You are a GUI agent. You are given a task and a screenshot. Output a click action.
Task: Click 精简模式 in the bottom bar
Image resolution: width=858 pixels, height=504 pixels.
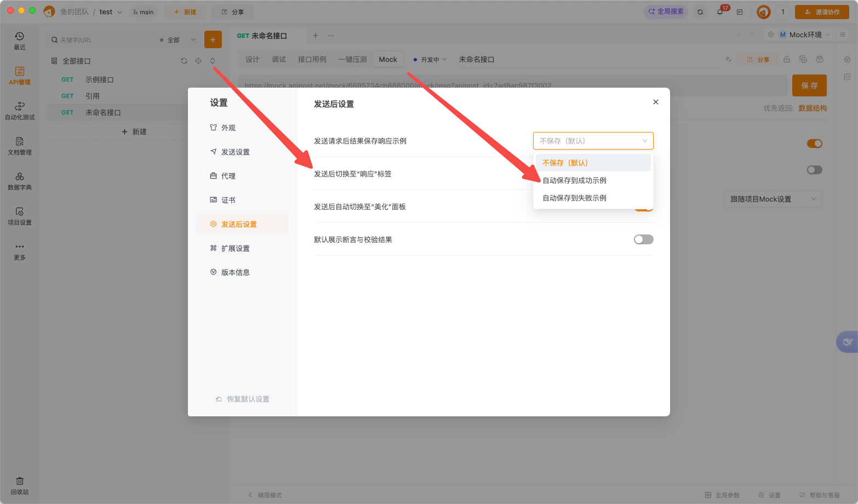[265, 495]
